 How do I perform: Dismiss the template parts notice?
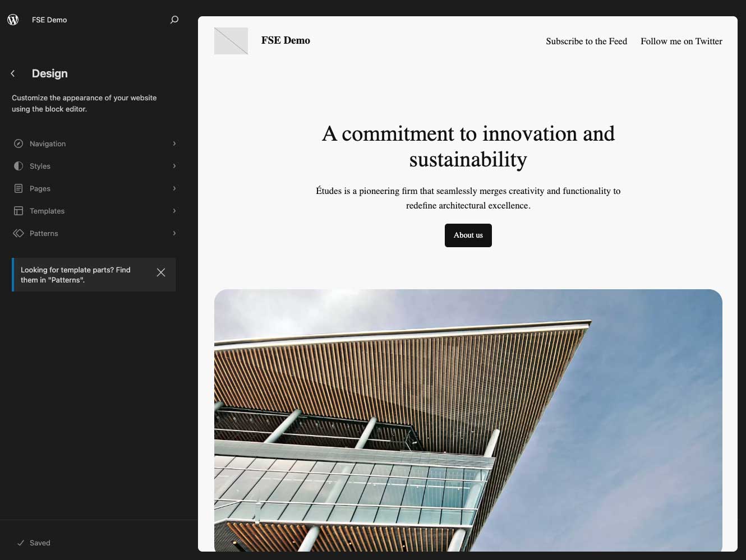161,272
